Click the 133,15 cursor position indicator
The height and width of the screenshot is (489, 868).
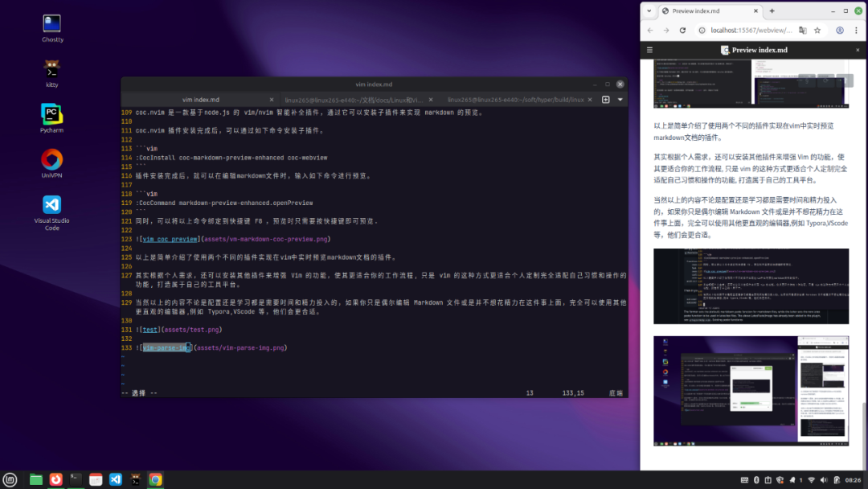click(573, 393)
